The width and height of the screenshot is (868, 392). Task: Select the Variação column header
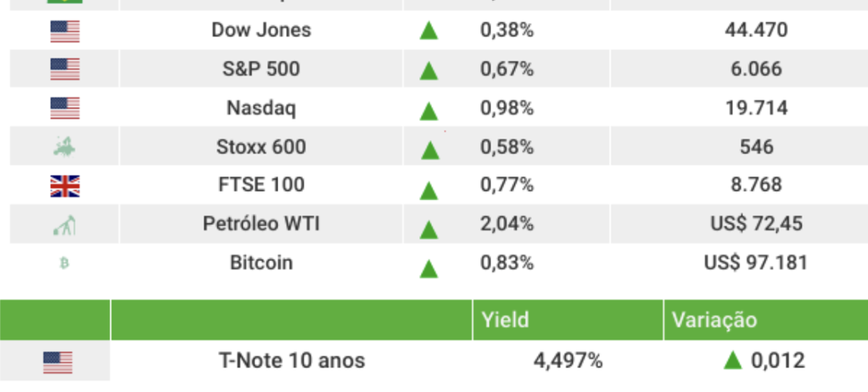coord(716,320)
